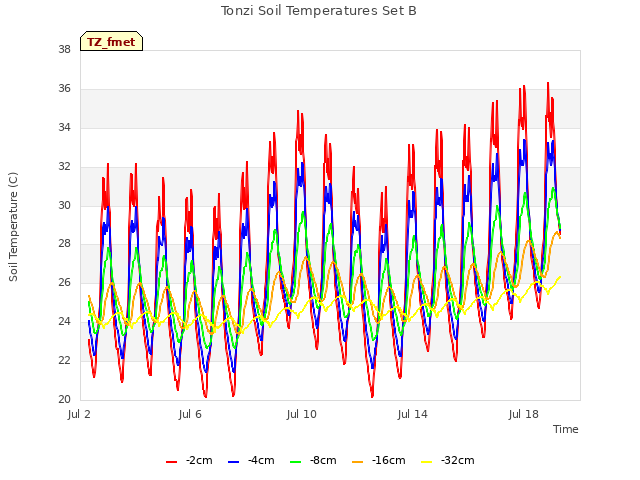The image size is (640, 480).
Task: Click the Jul 18 x-axis tick label
Action: point(524,414)
